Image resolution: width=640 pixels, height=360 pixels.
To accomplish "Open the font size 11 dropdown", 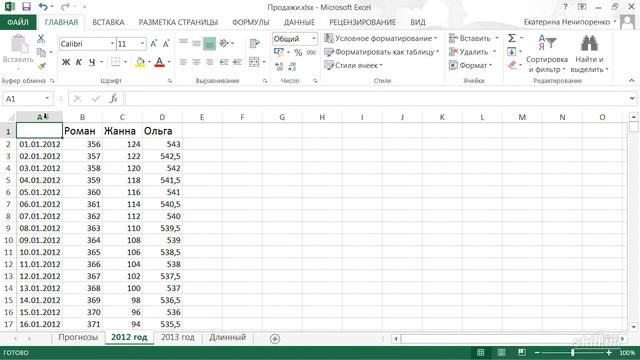I will tap(142, 44).
